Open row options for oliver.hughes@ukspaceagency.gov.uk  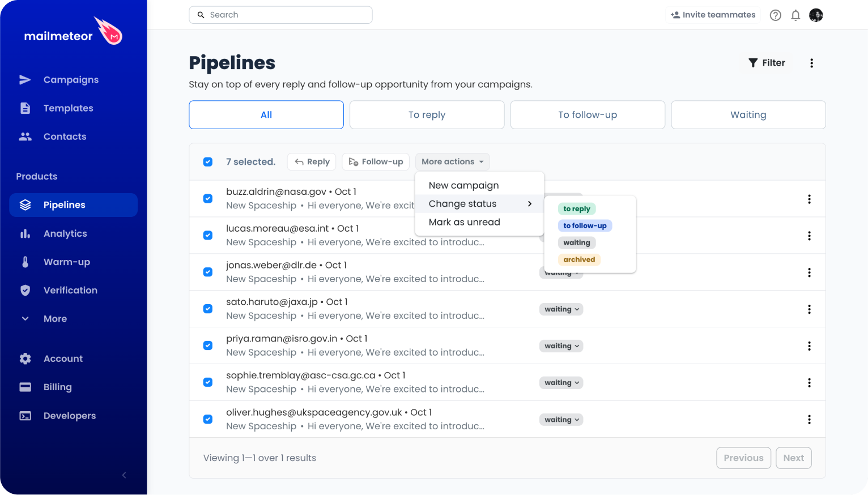coord(809,420)
